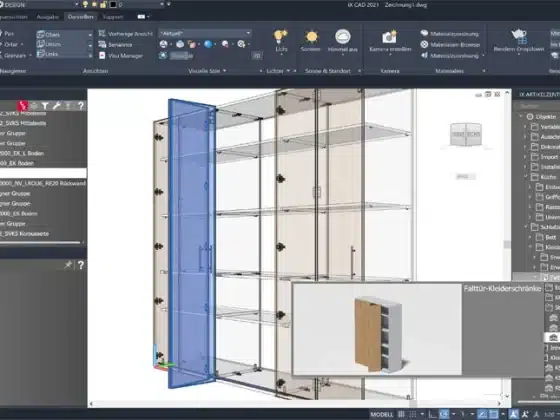Click the last visual style icon with gear
Viewport: 560px width, 420px height.
point(241,44)
